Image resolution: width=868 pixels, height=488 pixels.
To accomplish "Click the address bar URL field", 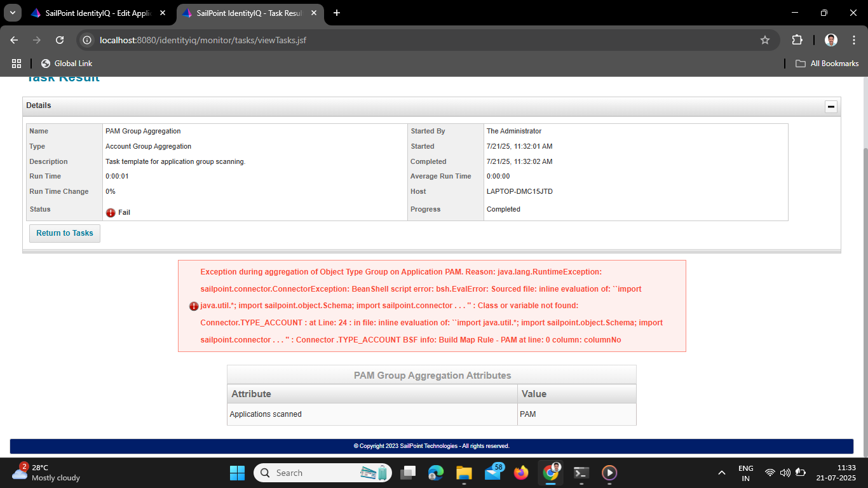I will [426, 40].
